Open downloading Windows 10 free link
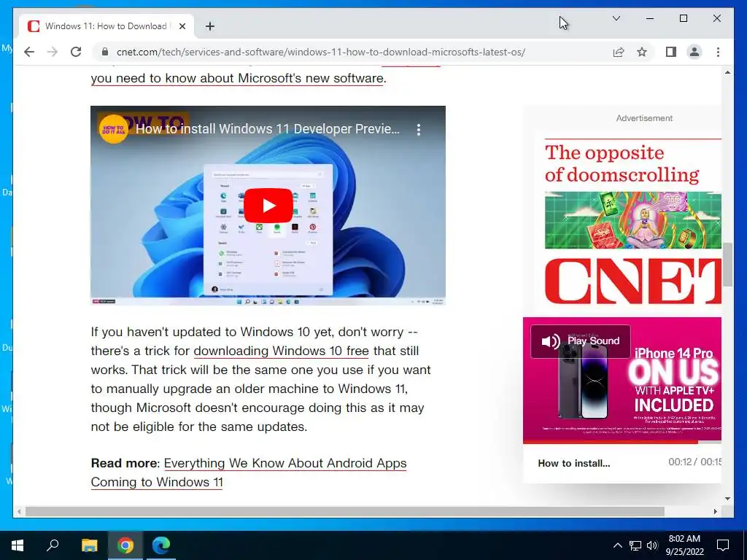Viewport: 747px width, 560px height. (x=281, y=351)
